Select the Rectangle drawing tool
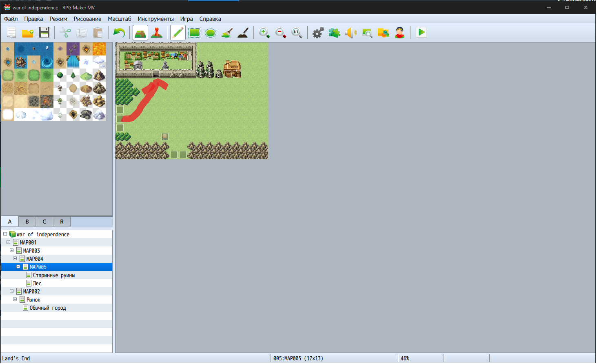The width and height of the screenshot is (597, 364). 194,33
